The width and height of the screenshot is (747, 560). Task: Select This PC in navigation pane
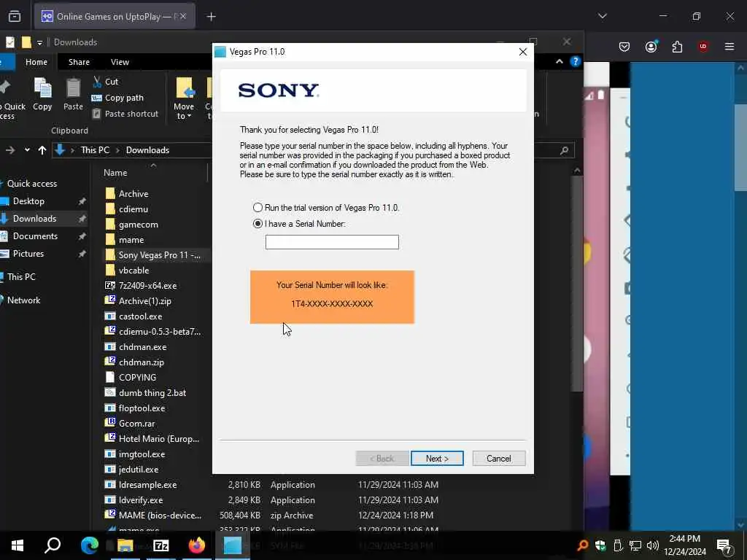tap(21, 276)
